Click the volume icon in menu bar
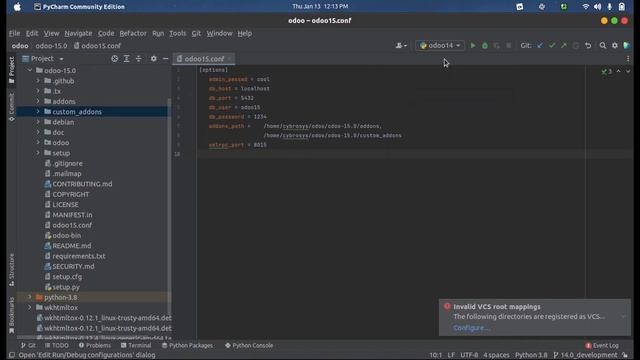Image resolution: width=640 pixels, height=360 pixels. point(598,7)
